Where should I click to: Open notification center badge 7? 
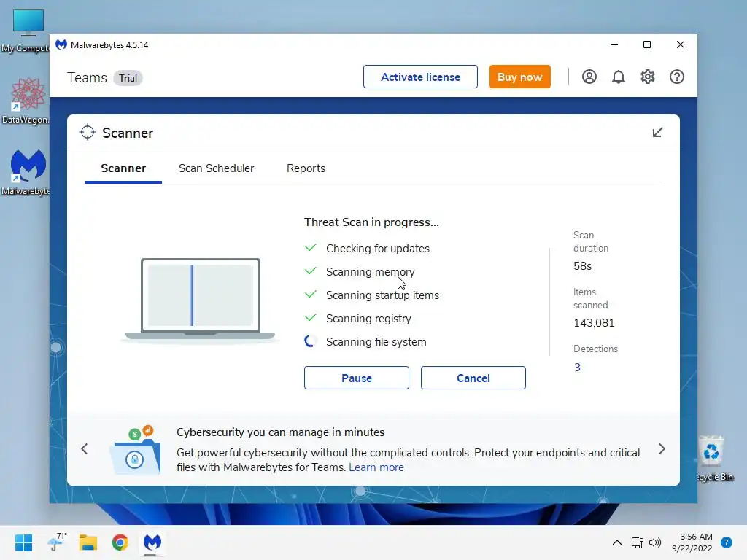pos(727,542)
